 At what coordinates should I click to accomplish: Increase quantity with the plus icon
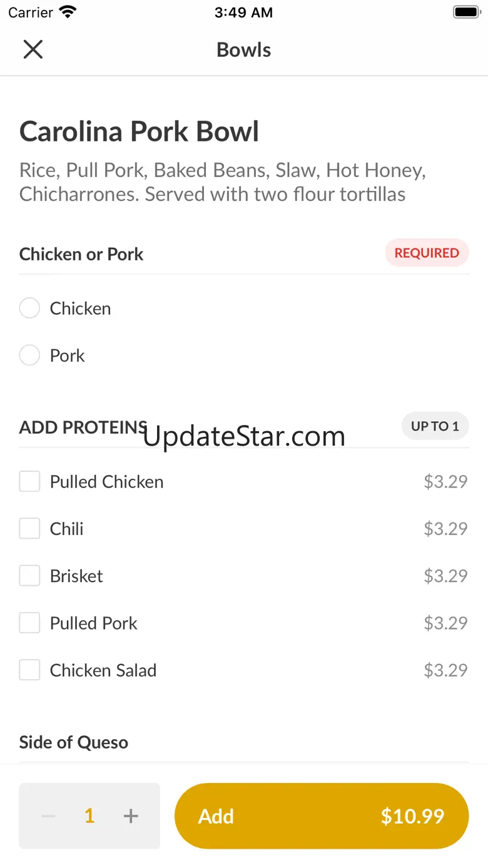(x=131, y=816)
